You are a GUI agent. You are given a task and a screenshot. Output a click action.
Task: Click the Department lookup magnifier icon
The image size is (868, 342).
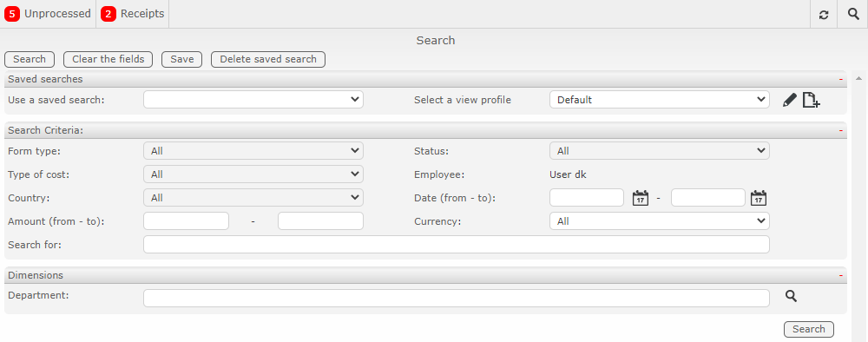[x=791, y=297]
